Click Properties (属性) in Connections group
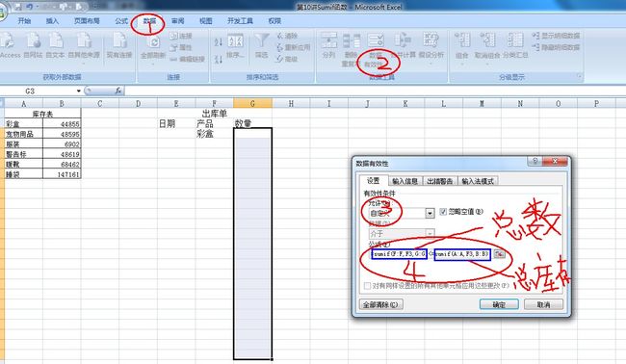 point(181,47)
